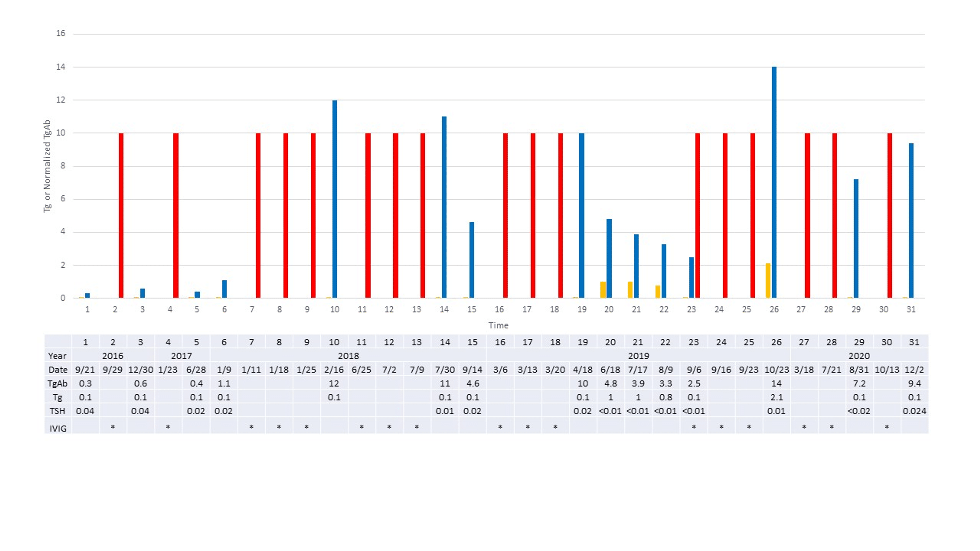980x551 pixels.
Task: Click the IVIG row header
Action: [58, 429]
